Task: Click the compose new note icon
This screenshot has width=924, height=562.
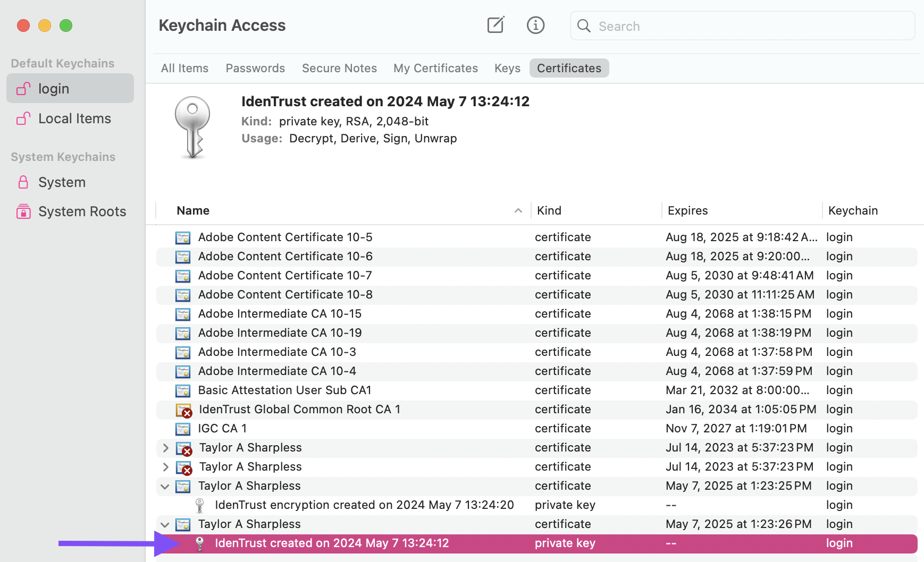Action: click(495, 25)
